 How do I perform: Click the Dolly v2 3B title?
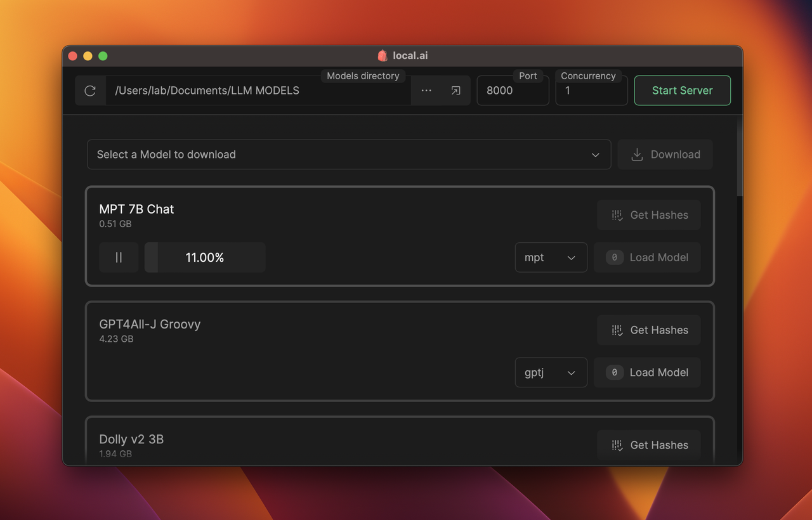pos(131,439)
